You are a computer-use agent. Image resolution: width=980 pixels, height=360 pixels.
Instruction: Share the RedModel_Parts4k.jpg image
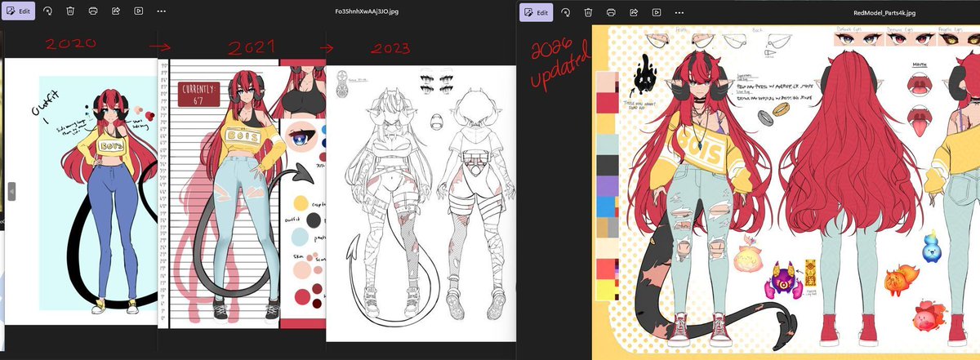tap(635, 12)
